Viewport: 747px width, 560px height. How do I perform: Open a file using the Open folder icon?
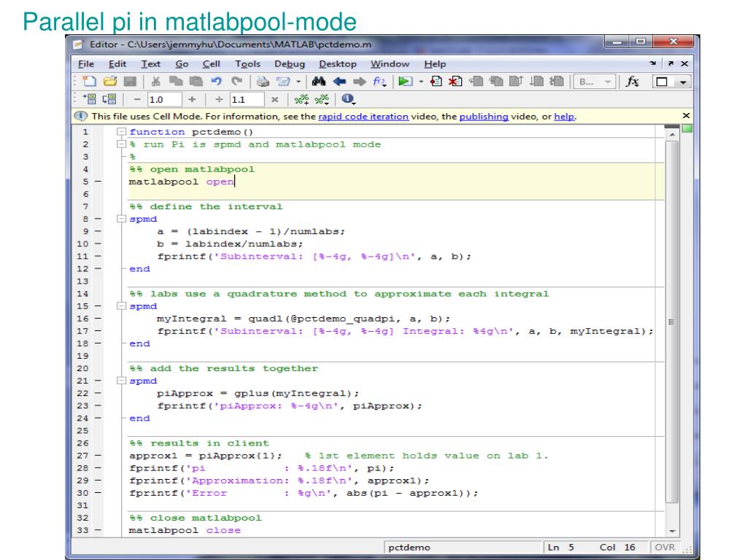coord(110,82)
